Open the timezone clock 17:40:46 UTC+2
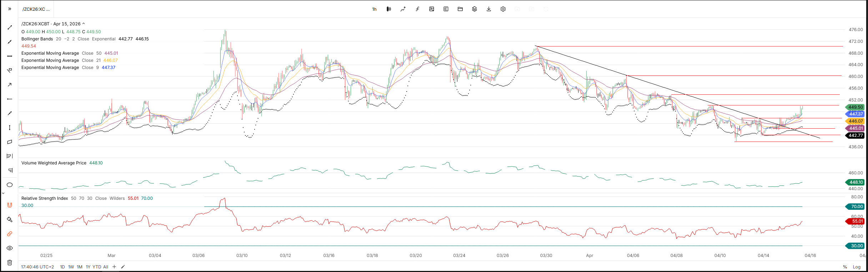 [x=37, y=267]
